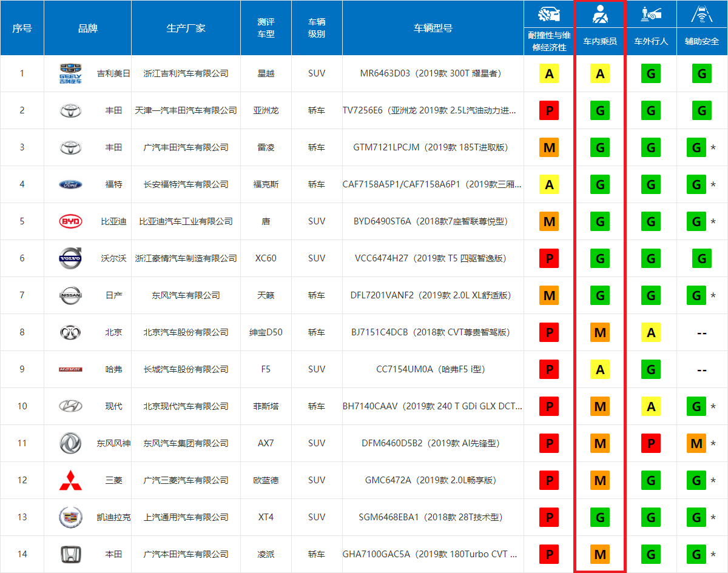Click the 车内乘员 header label
Image resolution: width=728 pixels, height=573 pixels.
click(600, 41)
